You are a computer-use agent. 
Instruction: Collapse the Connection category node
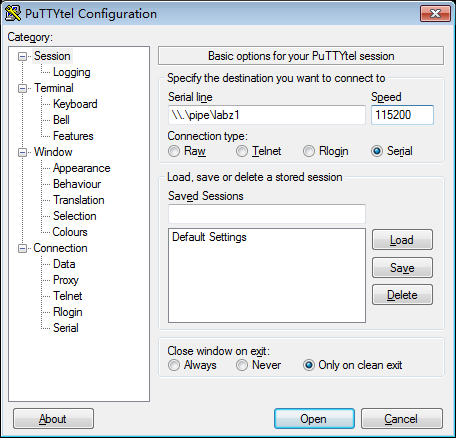coord(22,248)
